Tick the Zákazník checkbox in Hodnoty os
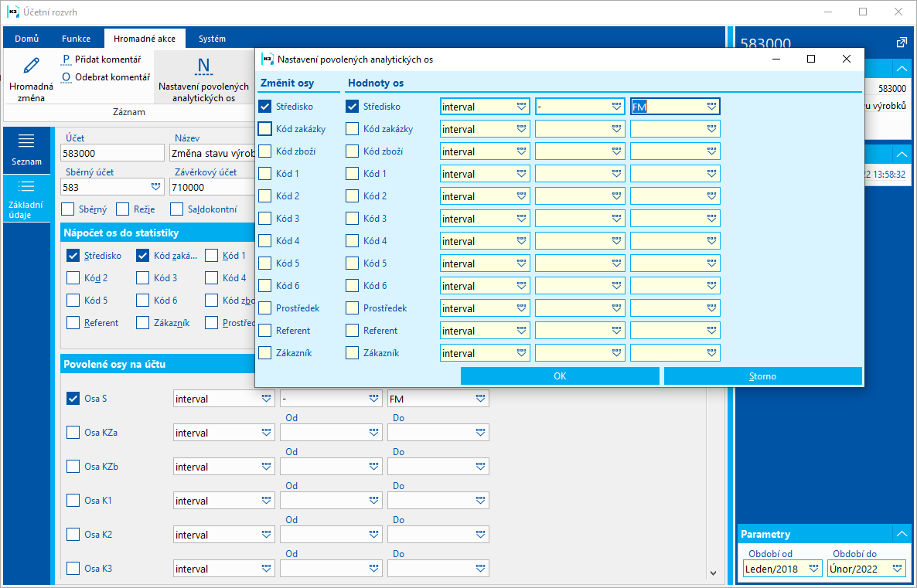Viewport: 917px width, 588px height. pyautogui.click(x=353, y=353)
